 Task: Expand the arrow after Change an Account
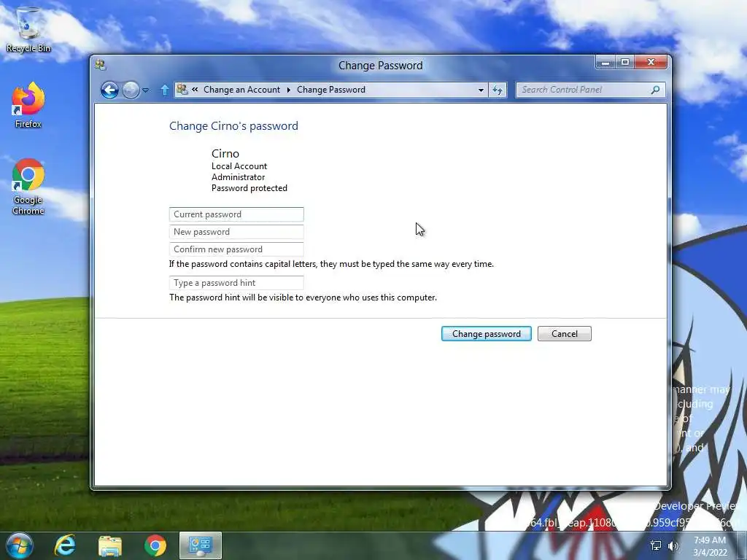(x=288, y=90)
